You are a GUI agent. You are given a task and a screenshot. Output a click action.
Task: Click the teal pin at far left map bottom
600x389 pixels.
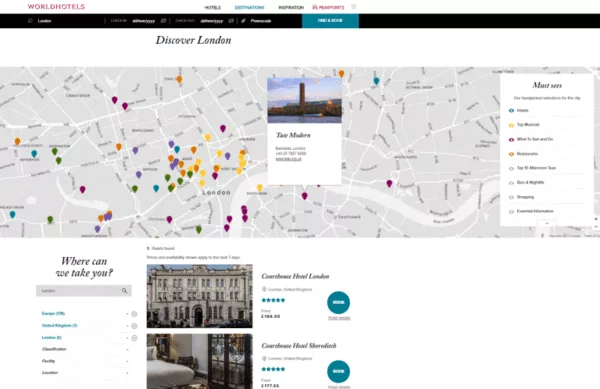point(13,215)
